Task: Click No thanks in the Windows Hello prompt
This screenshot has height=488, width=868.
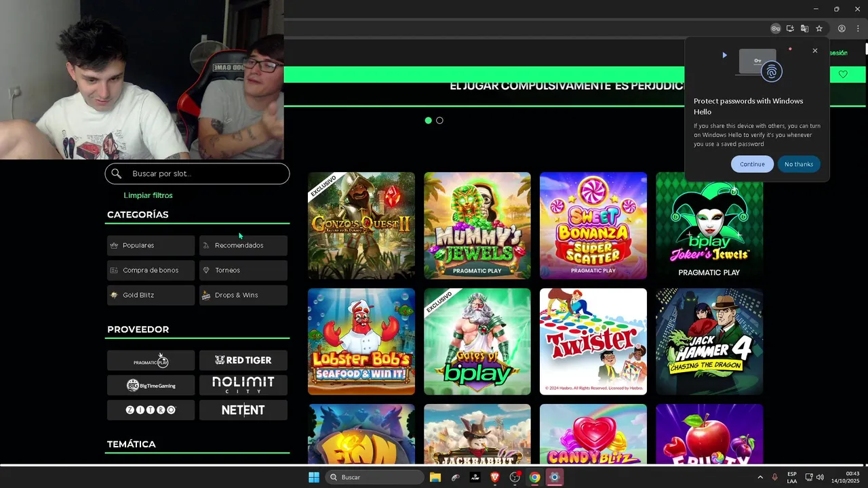Action: tap(799, 164)
